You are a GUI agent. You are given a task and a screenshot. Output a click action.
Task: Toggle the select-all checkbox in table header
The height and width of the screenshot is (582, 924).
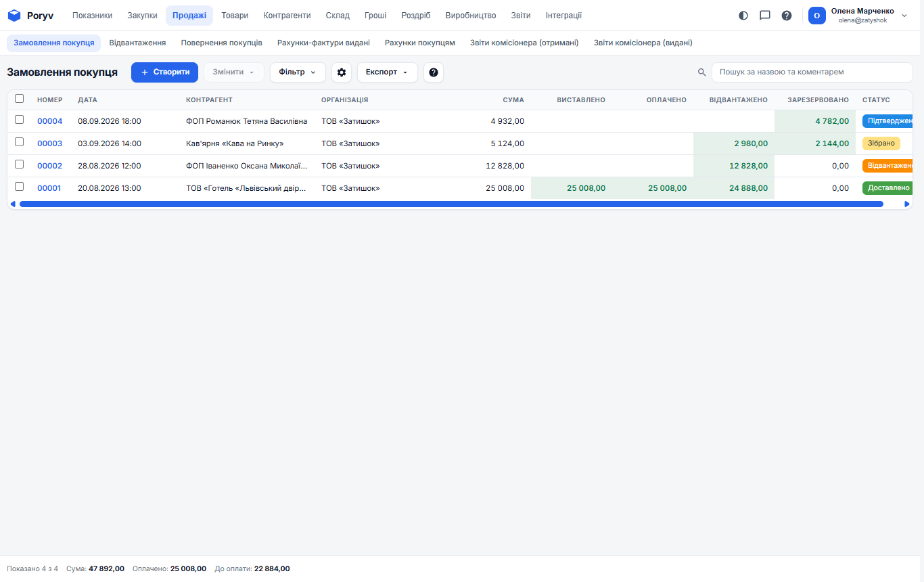[20, 99]
